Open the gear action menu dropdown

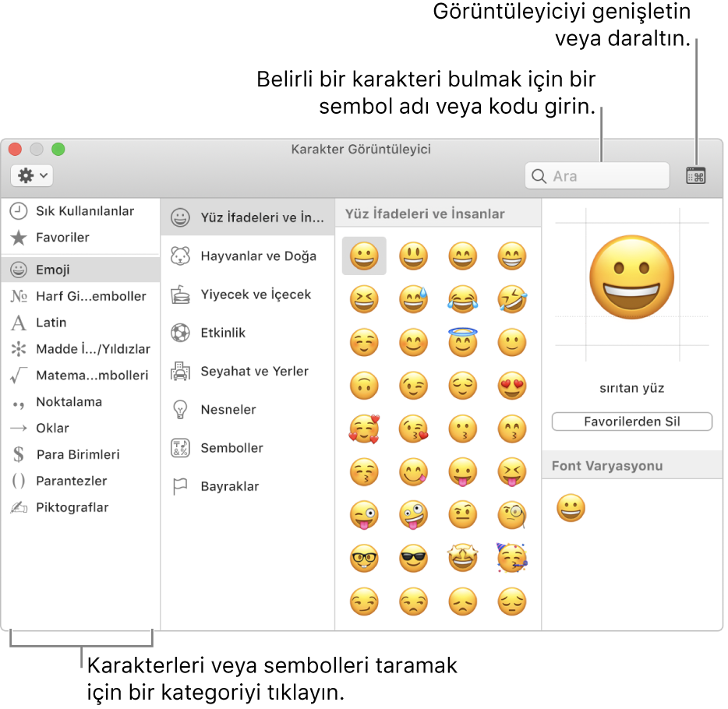(x=32, y=176)
